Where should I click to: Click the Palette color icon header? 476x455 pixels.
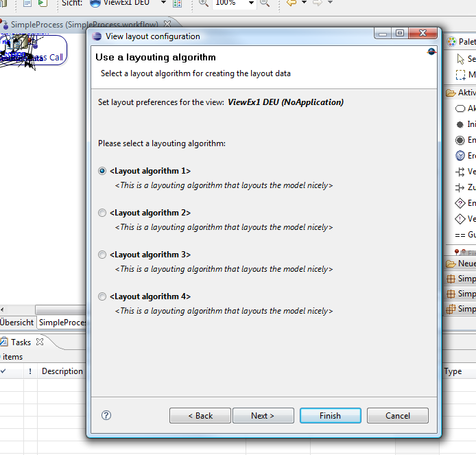[x=452, y=42]
